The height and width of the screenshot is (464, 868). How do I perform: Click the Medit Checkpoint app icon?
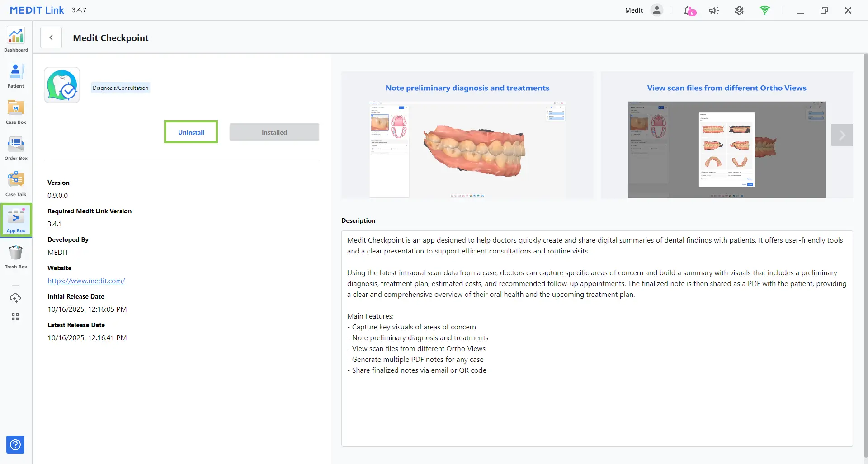(x=62, y=85)
